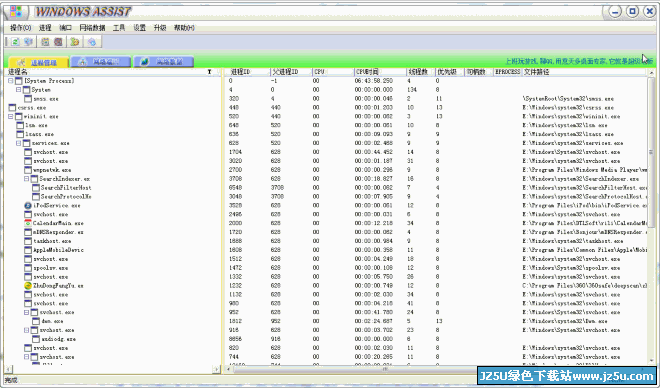Collapse the services.exe tree node
Viewport: 660px width, 388px height.
click(x=19, y=143)
